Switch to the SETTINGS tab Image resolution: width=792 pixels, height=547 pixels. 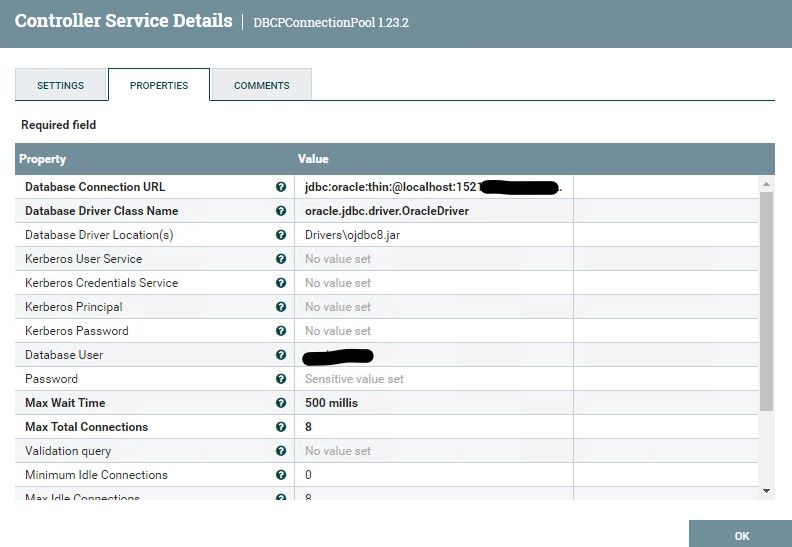[61, 85]
